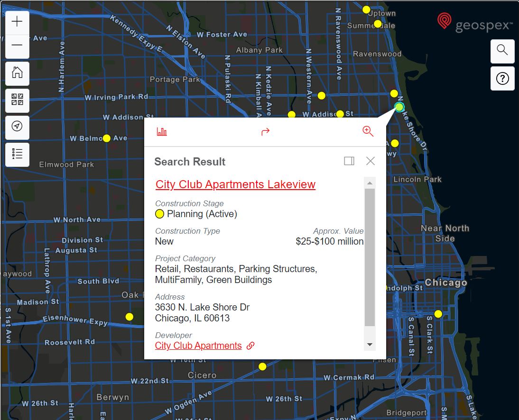Image resolution: width=519 pixels, height=420 pixels.
Task: Click the "Lincoln Park" map label
Action: click(417, 179)
